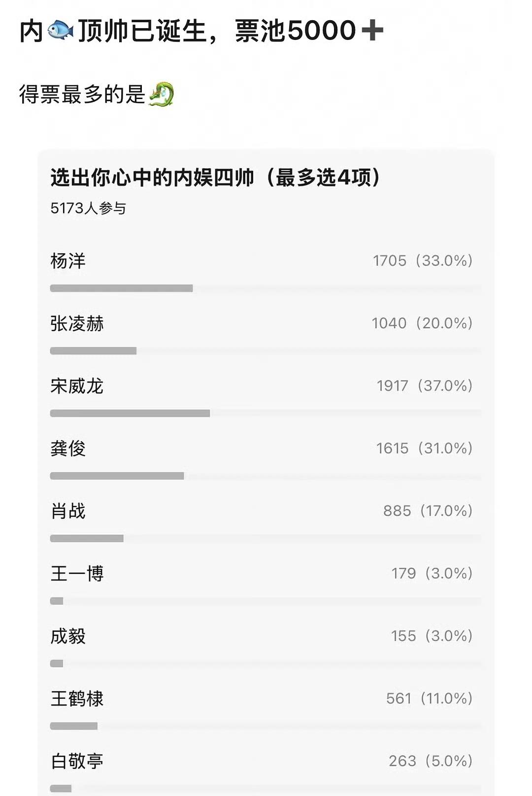
Task: Tap the poll title 选出你心中的内娱四帅
Action: (152, 177)
